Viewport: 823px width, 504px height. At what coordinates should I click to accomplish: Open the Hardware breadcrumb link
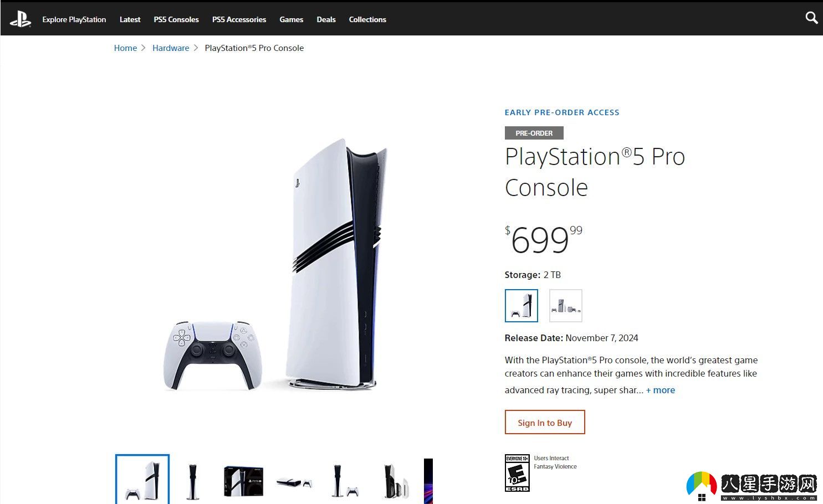click(x=171, y=48)
